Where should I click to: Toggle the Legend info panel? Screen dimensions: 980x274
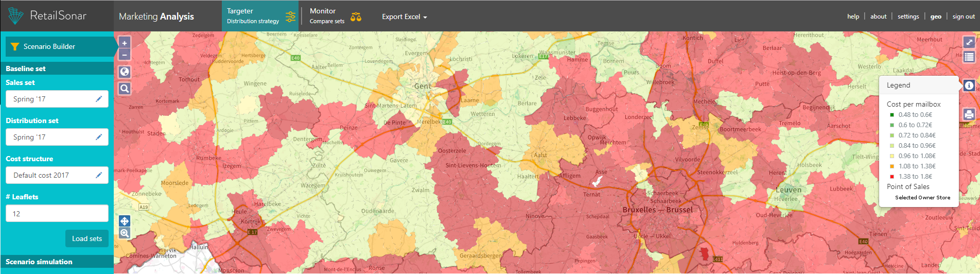pyautogui.click(x=969, y=85)
